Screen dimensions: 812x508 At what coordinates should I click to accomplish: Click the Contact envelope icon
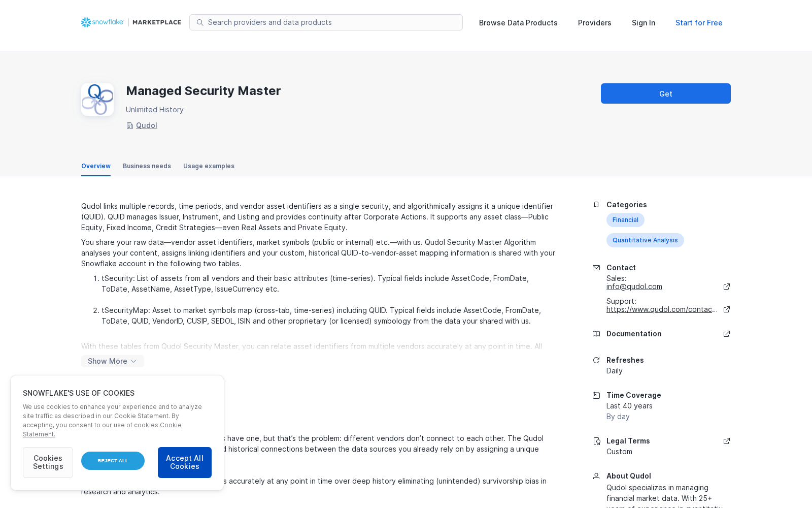(596, 268)
